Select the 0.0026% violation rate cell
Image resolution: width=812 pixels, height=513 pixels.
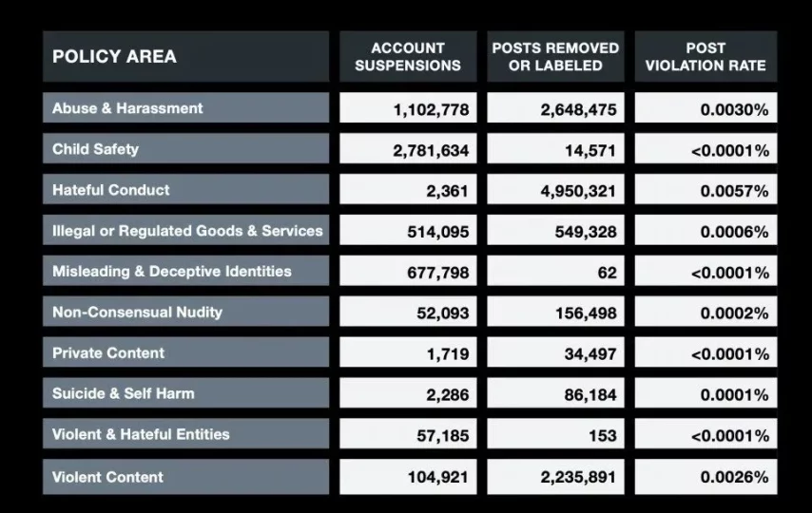tap(706, 478)
